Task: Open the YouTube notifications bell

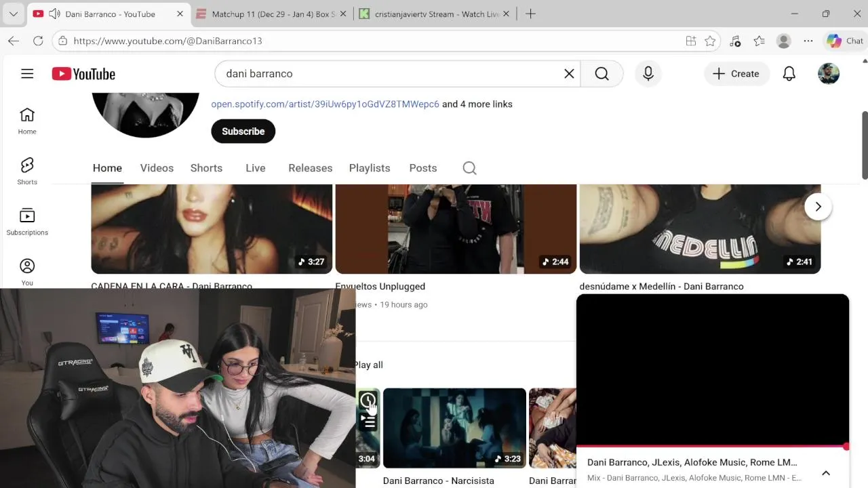Action: pyautogui.click(x=789, y=74)
